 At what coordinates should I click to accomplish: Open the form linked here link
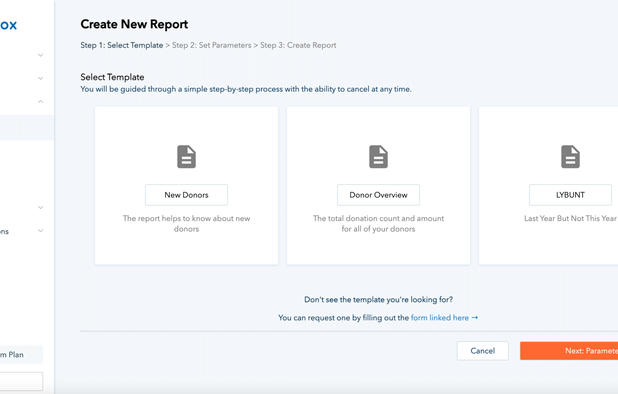click(x=444, y=318)
